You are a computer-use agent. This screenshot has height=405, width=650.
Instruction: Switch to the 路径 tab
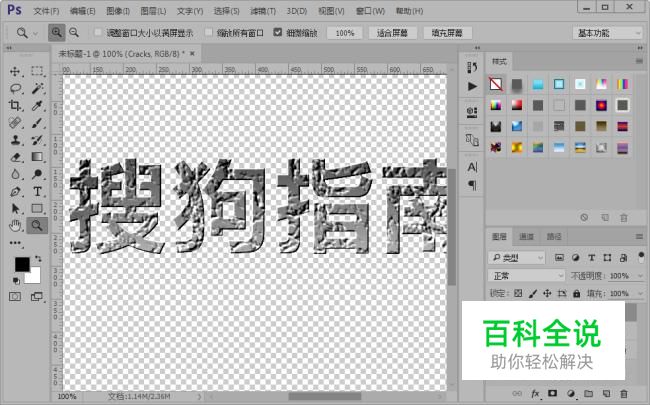coord(554,237)
